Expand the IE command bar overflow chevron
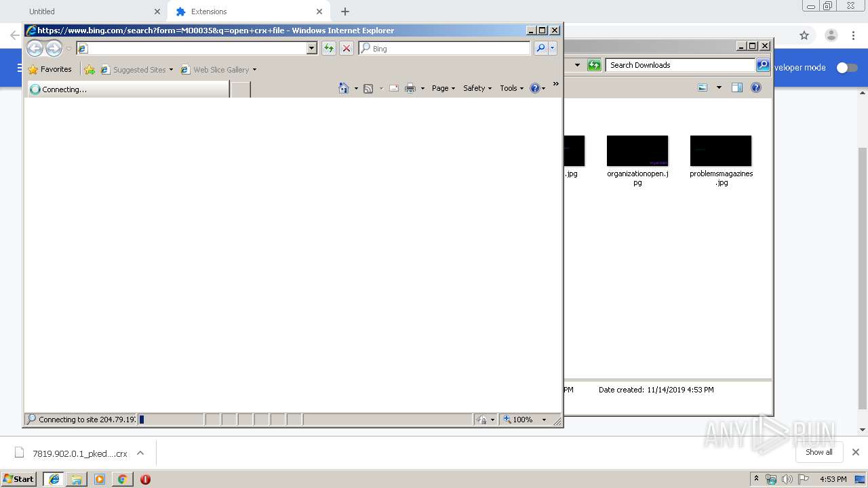Viewport: 868px width, 488px height. coord(556,84)
